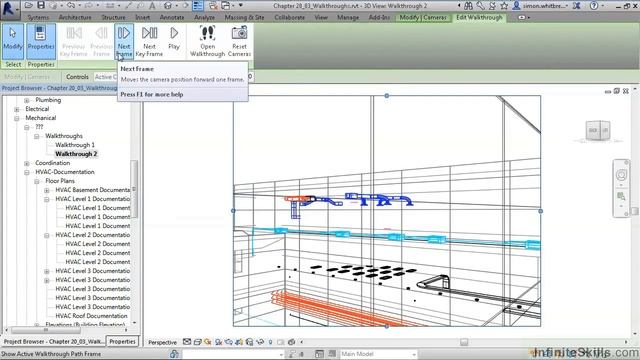Collapse the Walkthroughs node
This screenshot has height=360, width=640.
[37, 136]
